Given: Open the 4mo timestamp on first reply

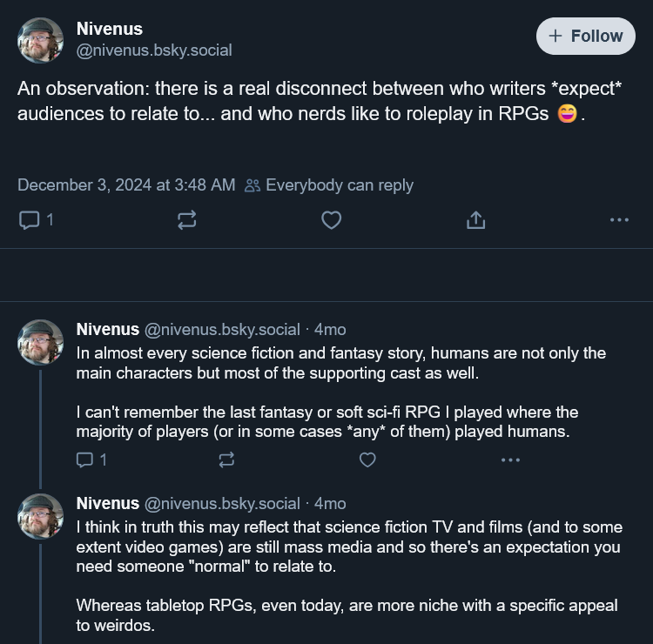Looking at the screenshot, I should [x=330, y=330].
